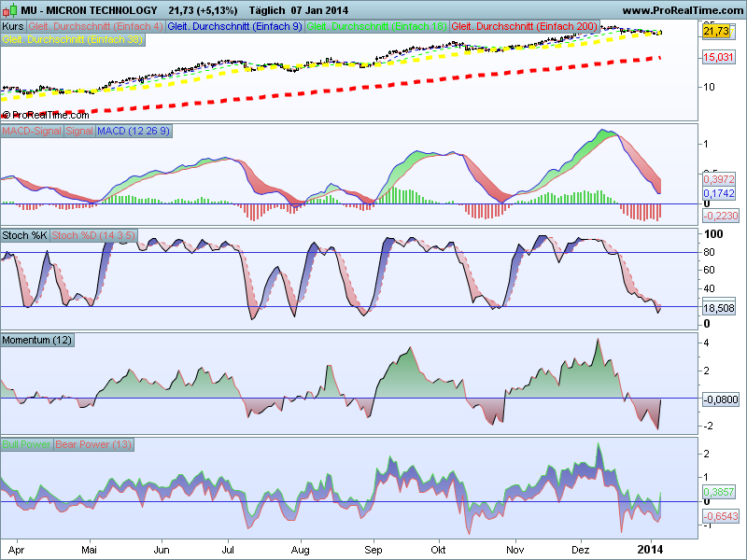Click the MU - MICRON TECHNOLOGY title
This screenshot has width=747, height=560.
click(x=89, y=10)
